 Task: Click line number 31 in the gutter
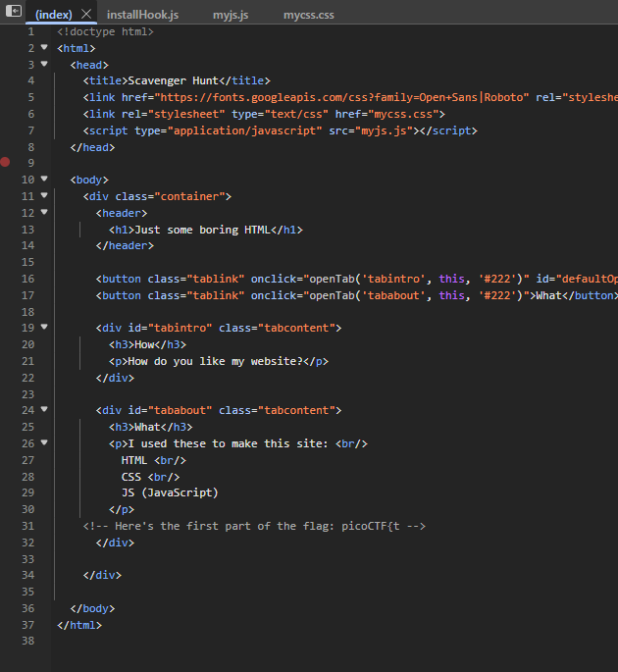click(x=27, y=526)
